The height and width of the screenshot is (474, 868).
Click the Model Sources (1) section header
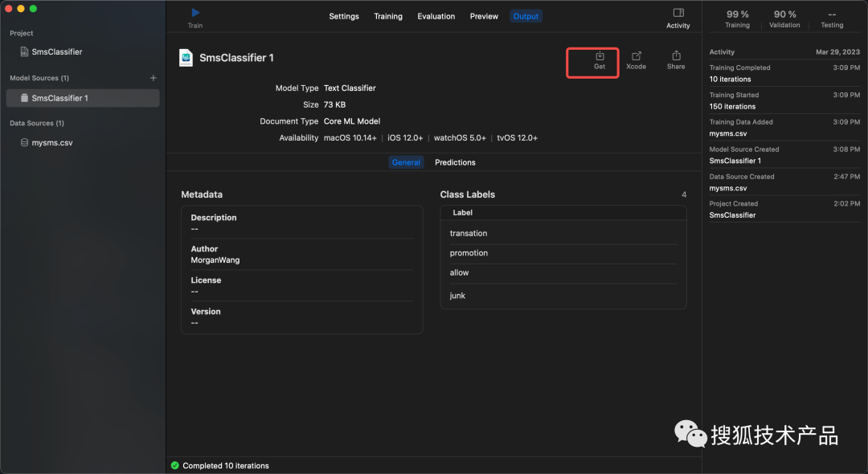point(39,78)
